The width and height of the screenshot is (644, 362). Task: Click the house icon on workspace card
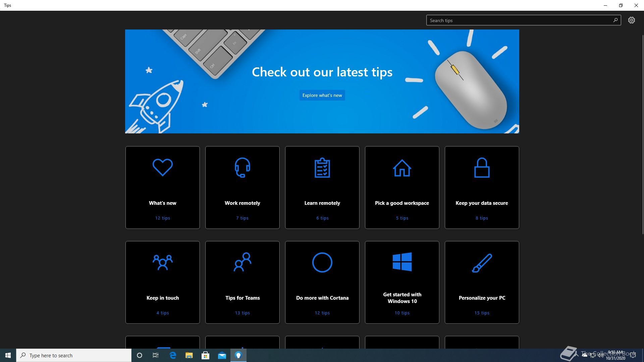coord(402,168)
